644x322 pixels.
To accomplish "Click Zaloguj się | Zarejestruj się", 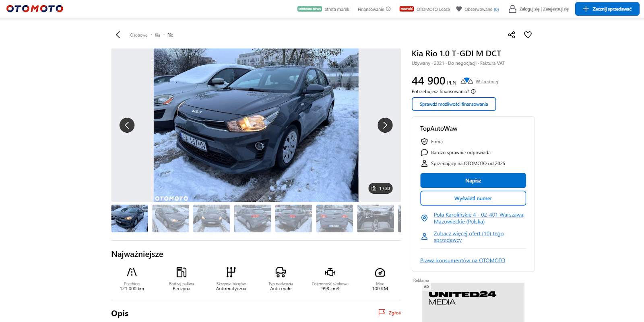I will point(544,9).
